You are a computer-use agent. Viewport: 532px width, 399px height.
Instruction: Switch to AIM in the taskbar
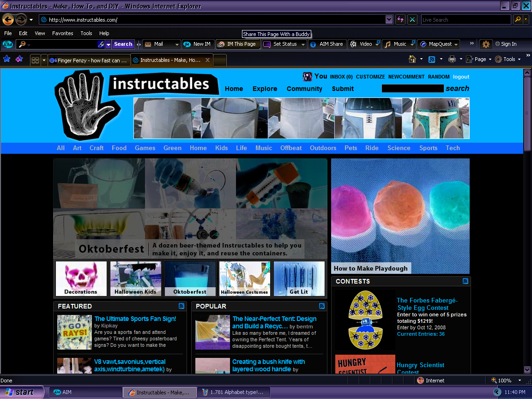86,392
